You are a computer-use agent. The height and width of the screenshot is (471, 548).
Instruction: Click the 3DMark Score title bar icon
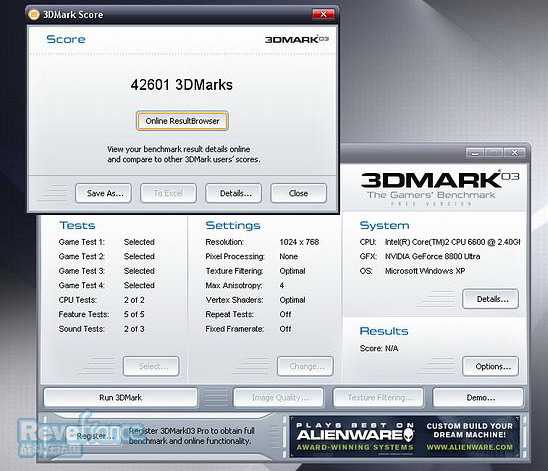(34, 15)
